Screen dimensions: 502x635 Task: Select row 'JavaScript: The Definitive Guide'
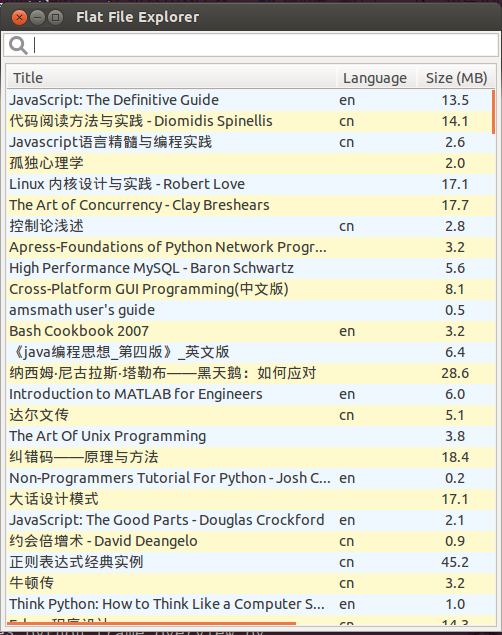coord(251,100)
